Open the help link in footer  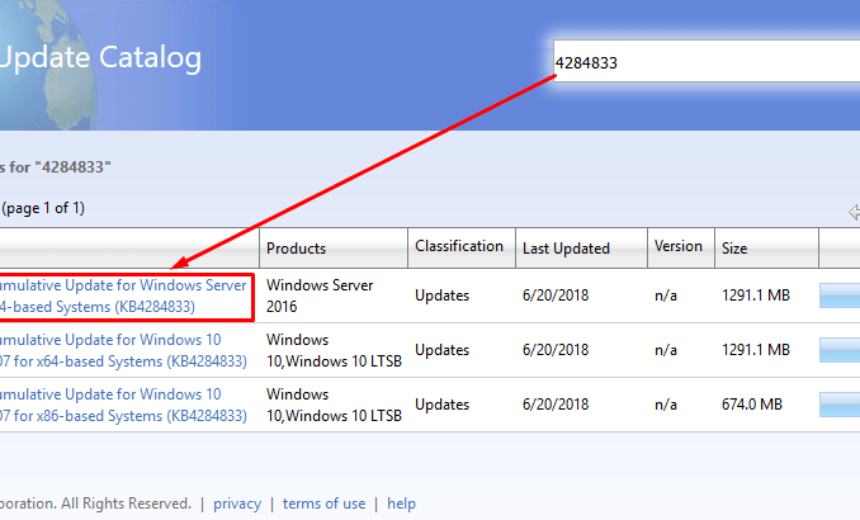(401, 504)
